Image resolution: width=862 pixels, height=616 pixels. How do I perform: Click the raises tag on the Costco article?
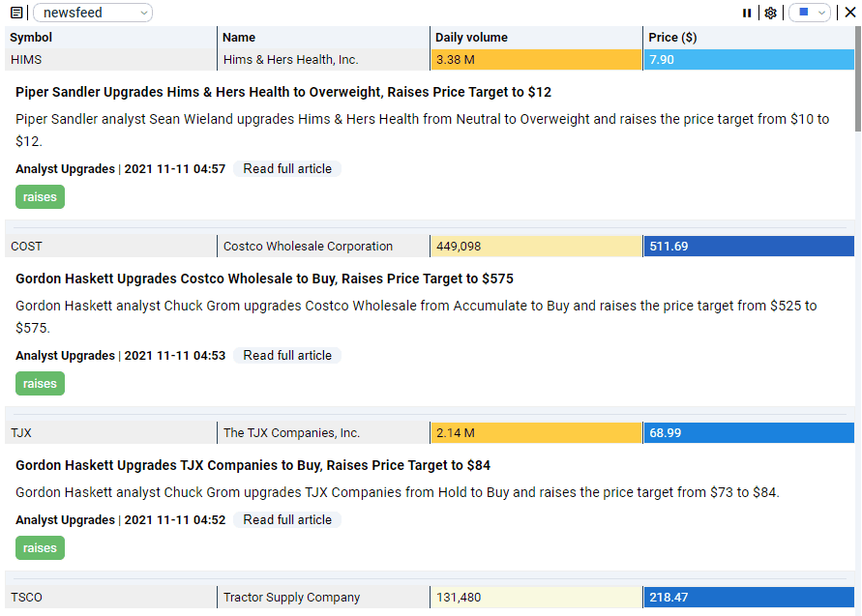point(40,383)
